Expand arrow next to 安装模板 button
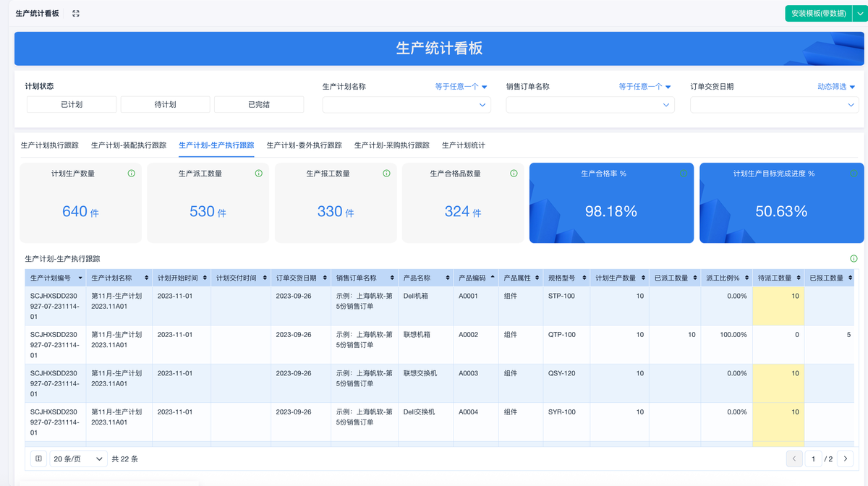868x486 pixels. [x=860, y=14]
